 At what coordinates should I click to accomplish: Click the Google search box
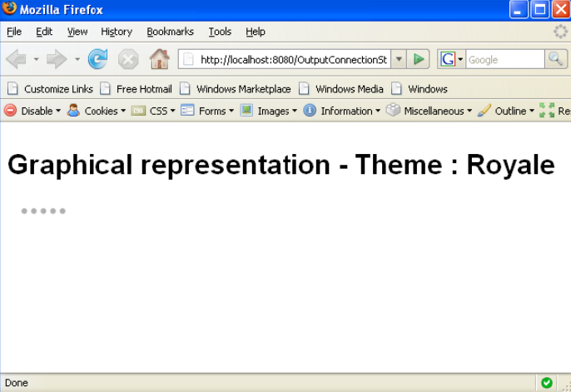coord(504,59)
